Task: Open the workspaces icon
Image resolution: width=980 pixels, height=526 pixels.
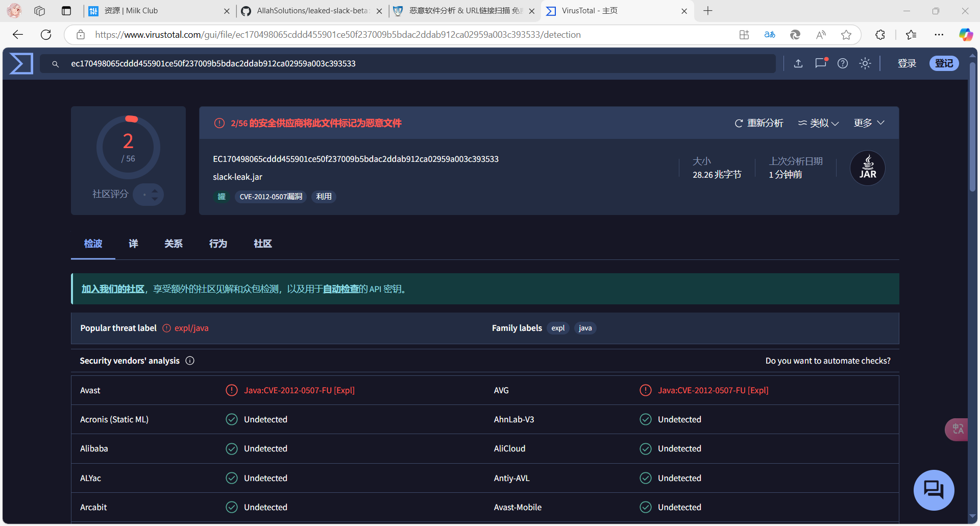Action: point(40,11)
